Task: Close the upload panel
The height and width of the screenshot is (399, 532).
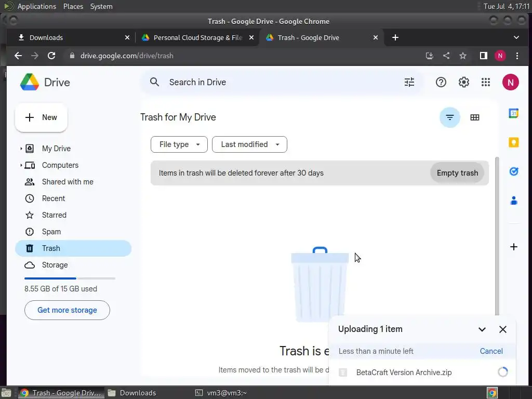Action: coord(503,329)
